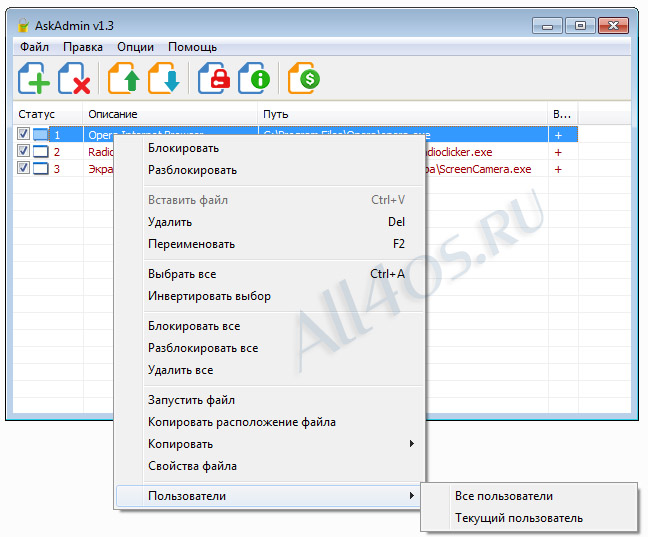Sort by the Путь column header
The width and height of the screenshot is (648, 537).
point(403,114)
